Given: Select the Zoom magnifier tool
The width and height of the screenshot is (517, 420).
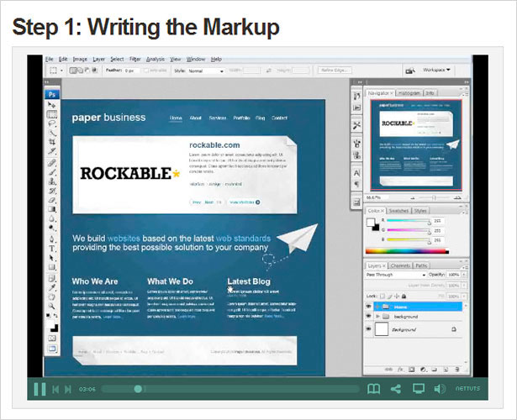Looking at the screenshot, I should [52, 307].
